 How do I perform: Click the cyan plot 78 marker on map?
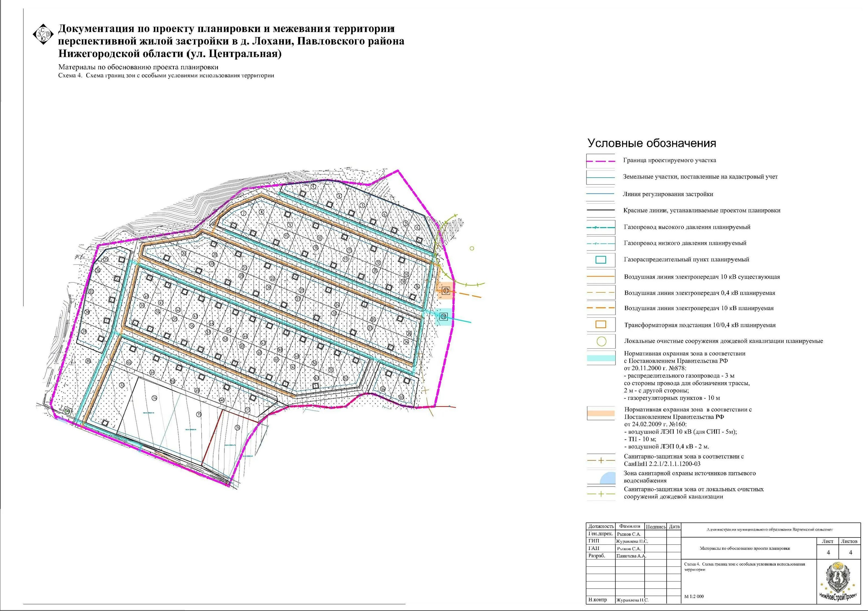[x=444, y=316]
